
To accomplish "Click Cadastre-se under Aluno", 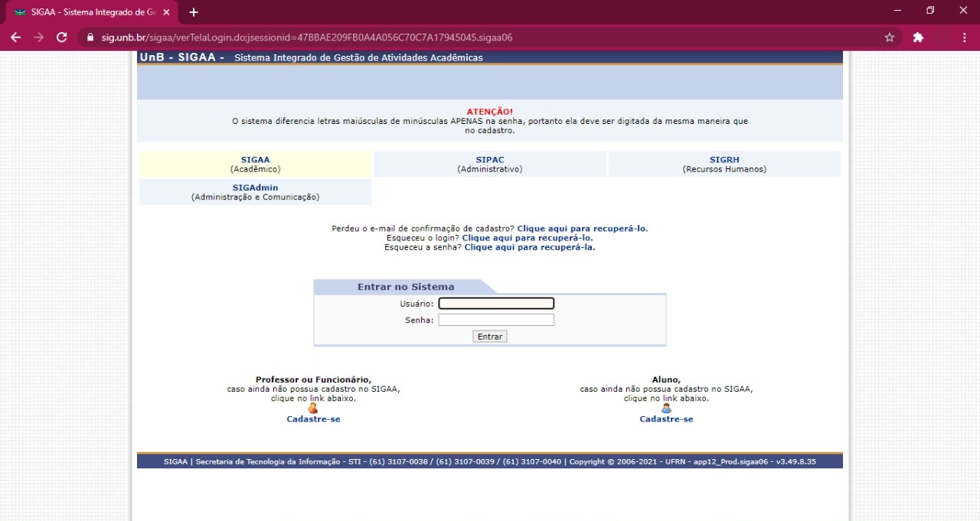I will click(666, 419).
